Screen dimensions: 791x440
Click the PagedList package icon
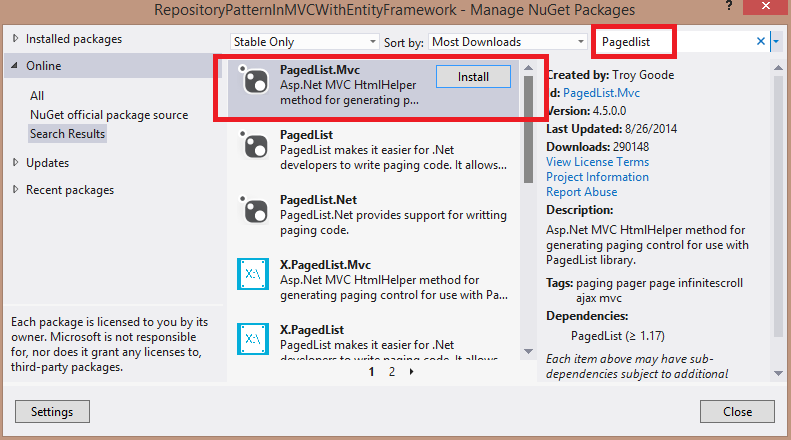point(253,145)
